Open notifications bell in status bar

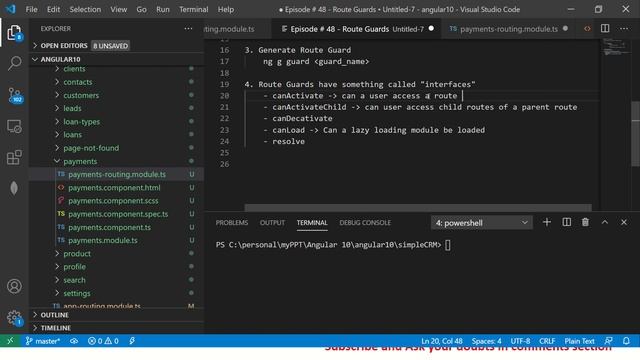tap(626, 341)
